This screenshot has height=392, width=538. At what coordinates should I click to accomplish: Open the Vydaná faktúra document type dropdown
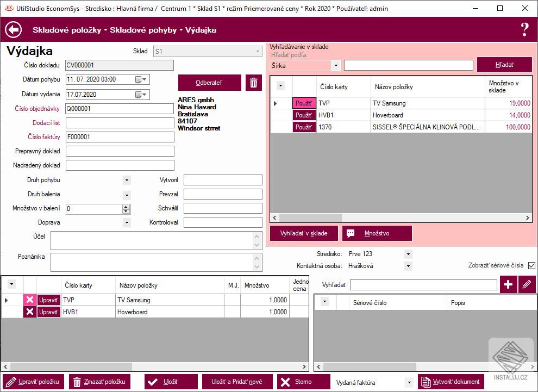pyautogui.click(x=409, y=382)
